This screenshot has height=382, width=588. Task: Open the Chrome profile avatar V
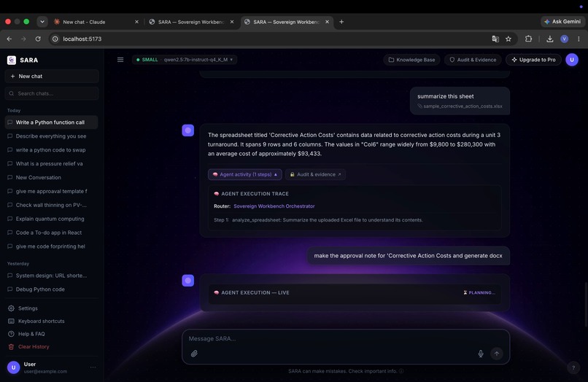click(x=565, y=39)
